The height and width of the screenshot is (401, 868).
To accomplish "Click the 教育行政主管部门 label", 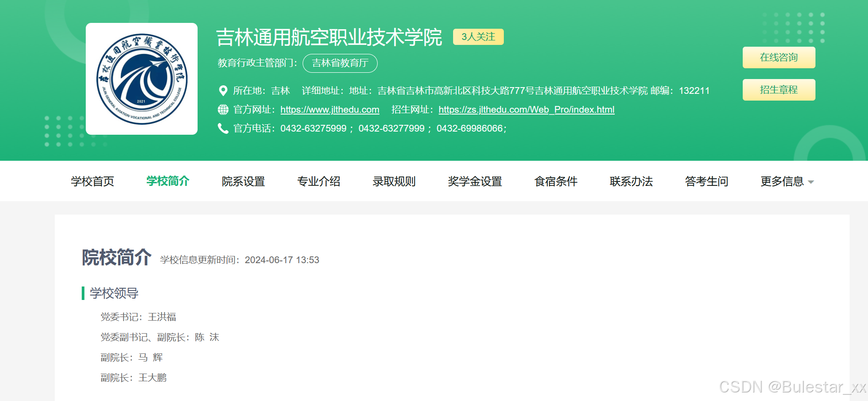I will tap(258, 63).
